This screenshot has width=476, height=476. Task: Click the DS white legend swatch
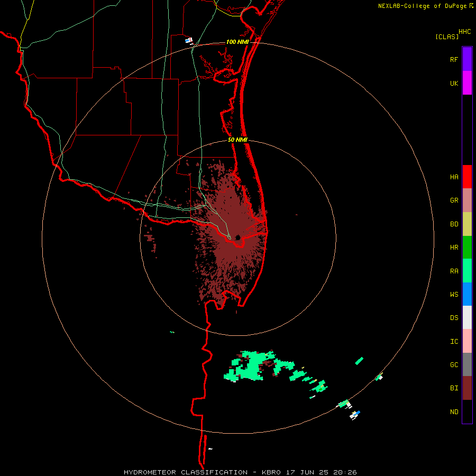(467, 317)
